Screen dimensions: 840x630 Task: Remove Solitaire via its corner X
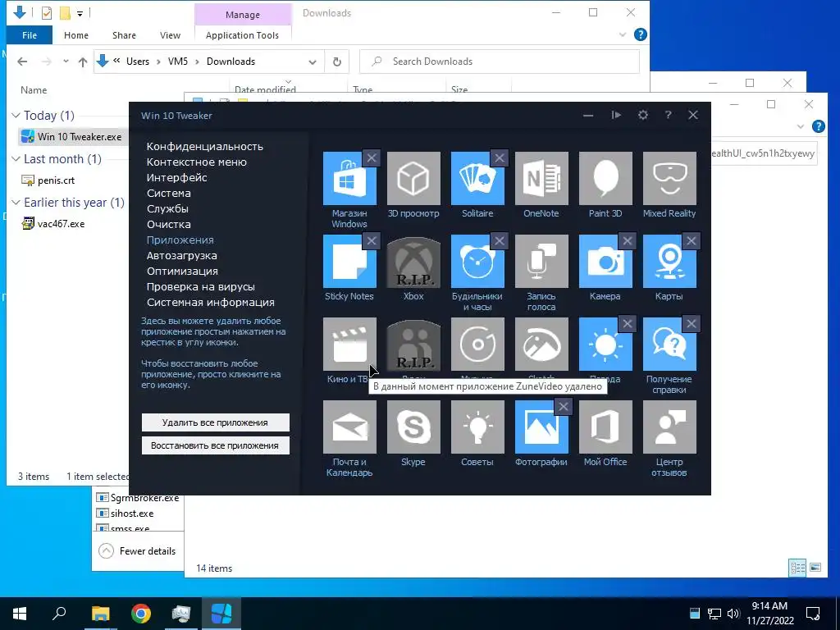[500, 158]
